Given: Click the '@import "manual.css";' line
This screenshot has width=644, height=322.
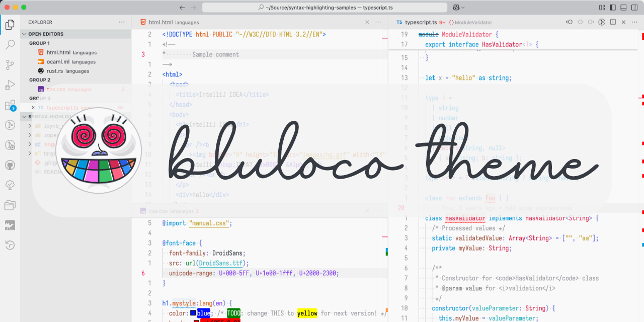Looking at the screenshot, I should click(x=197, y=223).
